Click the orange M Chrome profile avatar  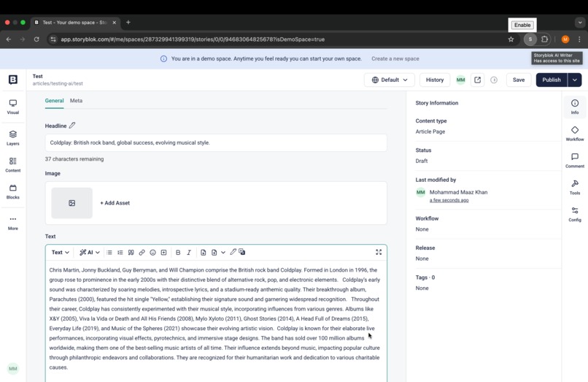tap(565, 39)
